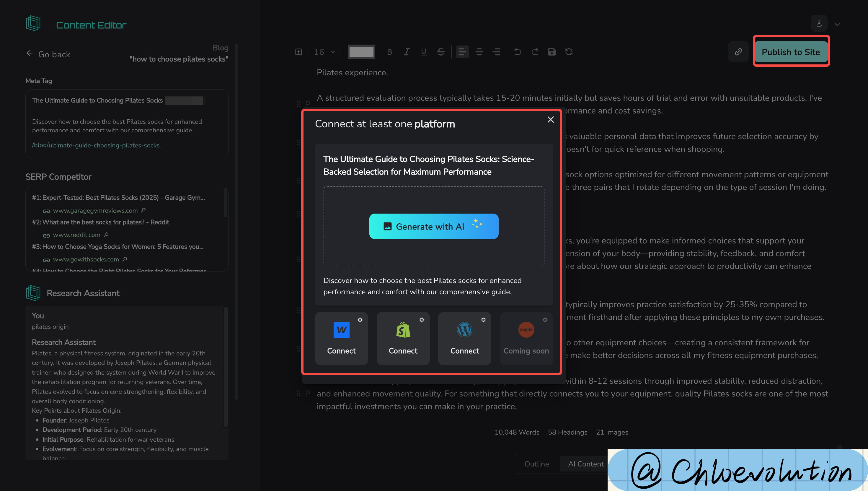Viewport: 868px width, 491px height.
Task: Open the user profile icon
Action: pyautogui.click(x=819, y=23)
